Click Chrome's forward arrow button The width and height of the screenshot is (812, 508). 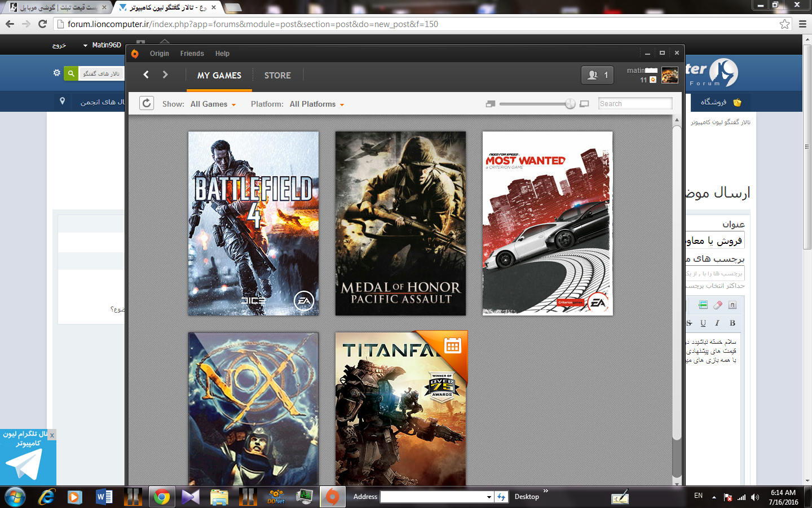(x=26, y=24)
